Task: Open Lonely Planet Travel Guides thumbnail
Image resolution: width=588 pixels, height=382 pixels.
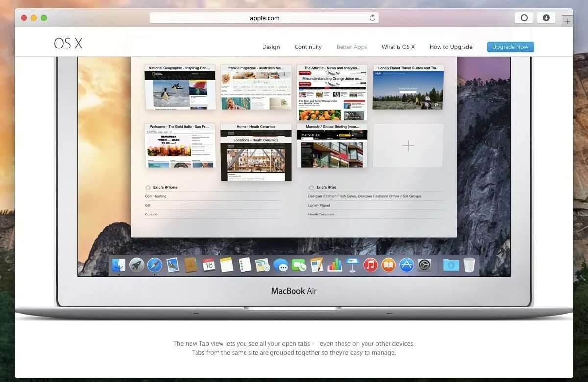Action: coord(408,87)
